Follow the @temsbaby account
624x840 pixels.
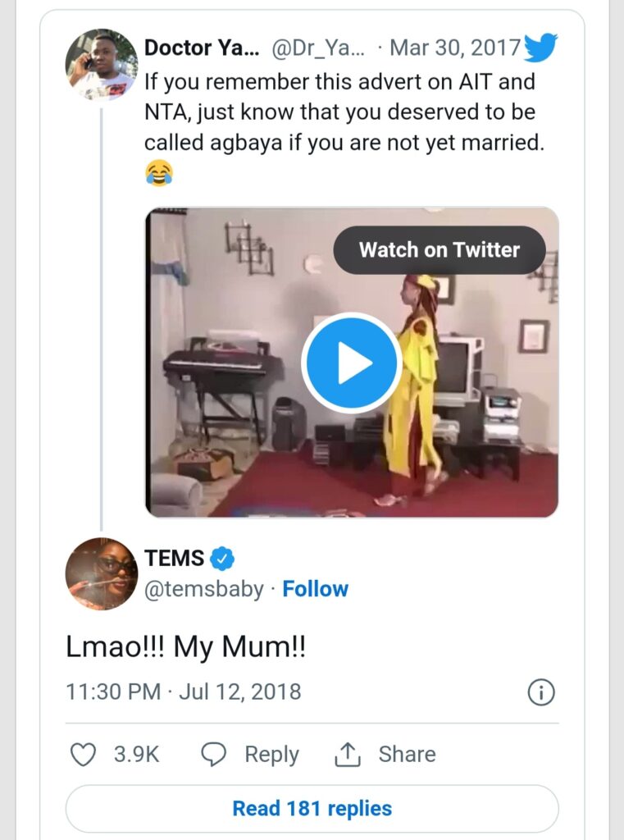[315, 589]
